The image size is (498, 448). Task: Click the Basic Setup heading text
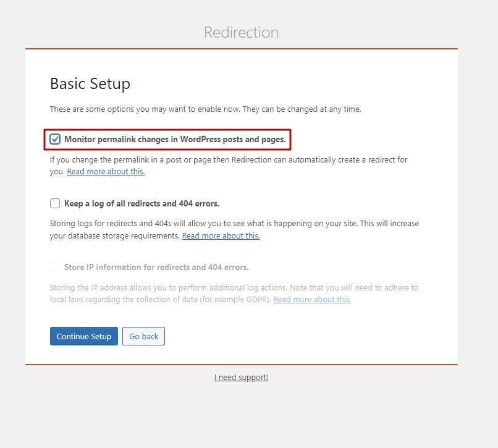[90, 83]
